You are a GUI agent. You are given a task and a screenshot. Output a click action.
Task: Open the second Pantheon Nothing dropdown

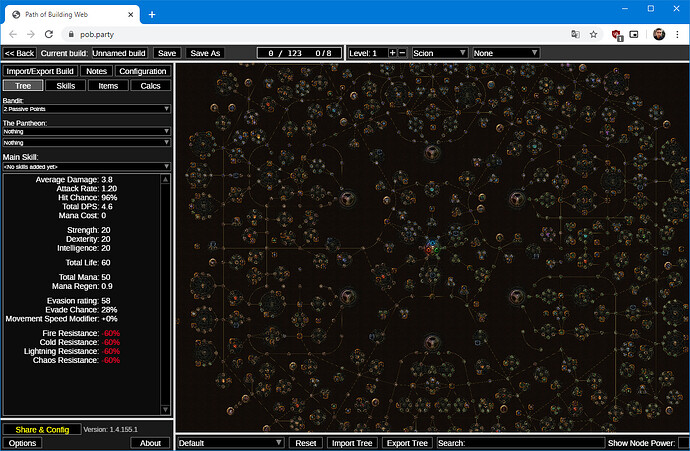pos(87,143)
